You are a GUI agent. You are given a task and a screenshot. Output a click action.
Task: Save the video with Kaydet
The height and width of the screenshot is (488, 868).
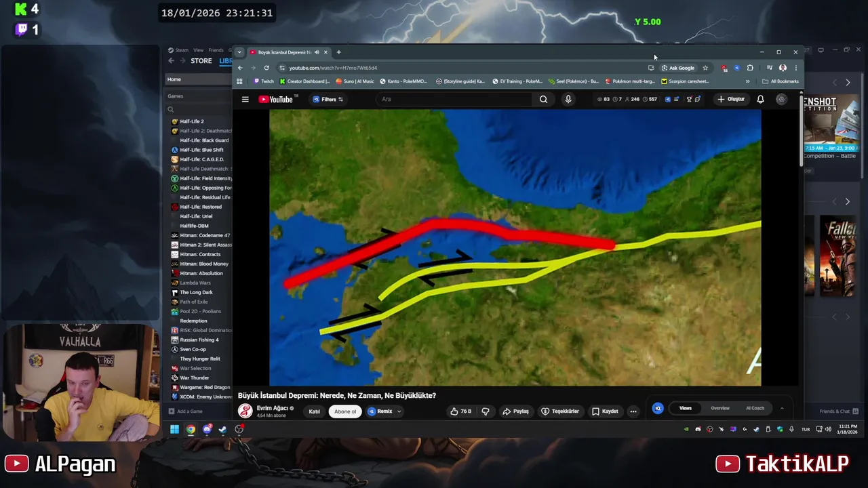(x=605, y=411)
